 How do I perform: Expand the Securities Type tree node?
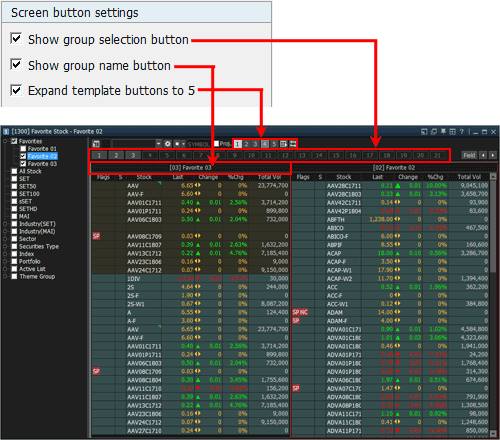point(5,246)
